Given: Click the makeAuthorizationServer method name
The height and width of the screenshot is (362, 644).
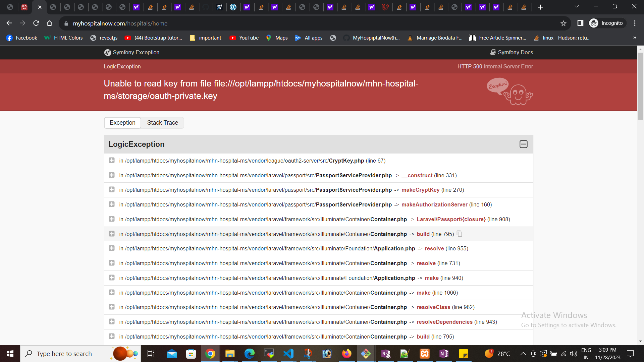Looking at the screenshot, I should (434, 204).
